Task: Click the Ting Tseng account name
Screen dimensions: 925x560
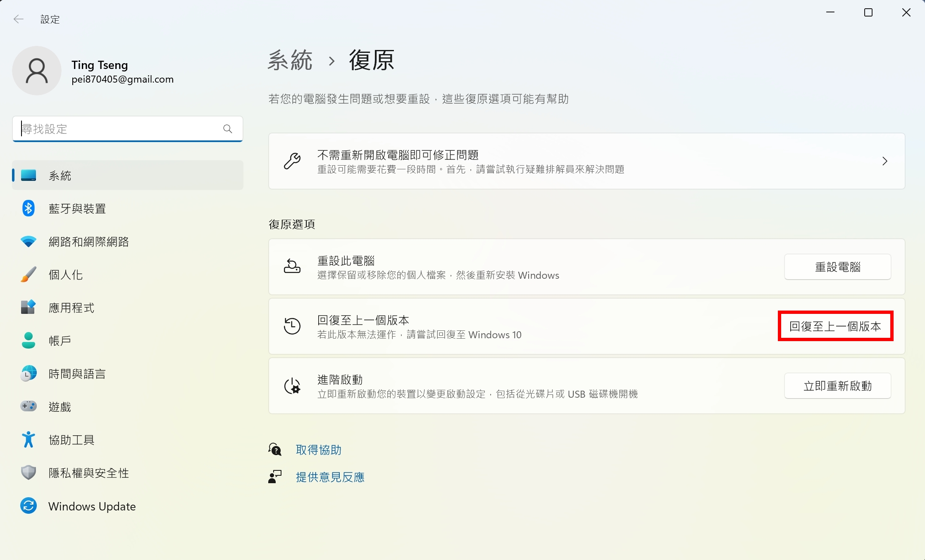Action: tap(100, 65)
